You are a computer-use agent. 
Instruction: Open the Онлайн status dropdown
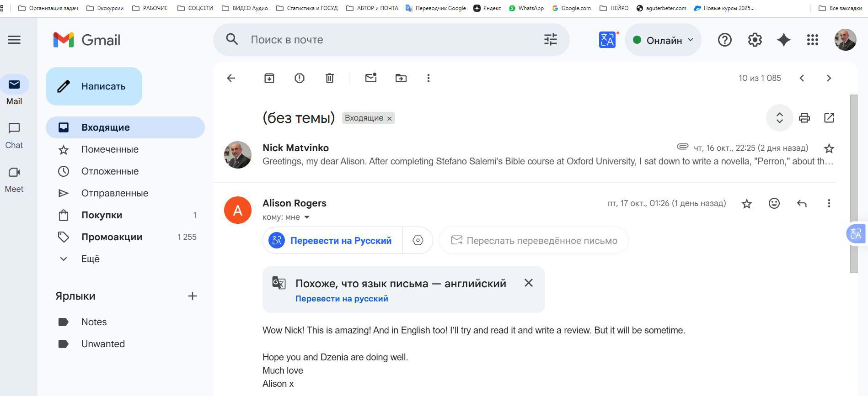tap(663, 40)
